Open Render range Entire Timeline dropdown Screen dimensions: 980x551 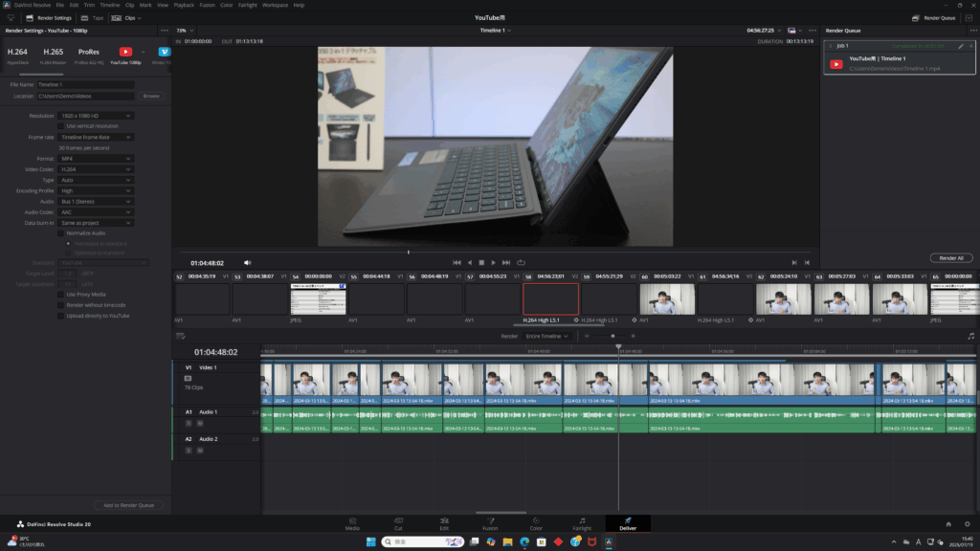(x=546, y=336)
